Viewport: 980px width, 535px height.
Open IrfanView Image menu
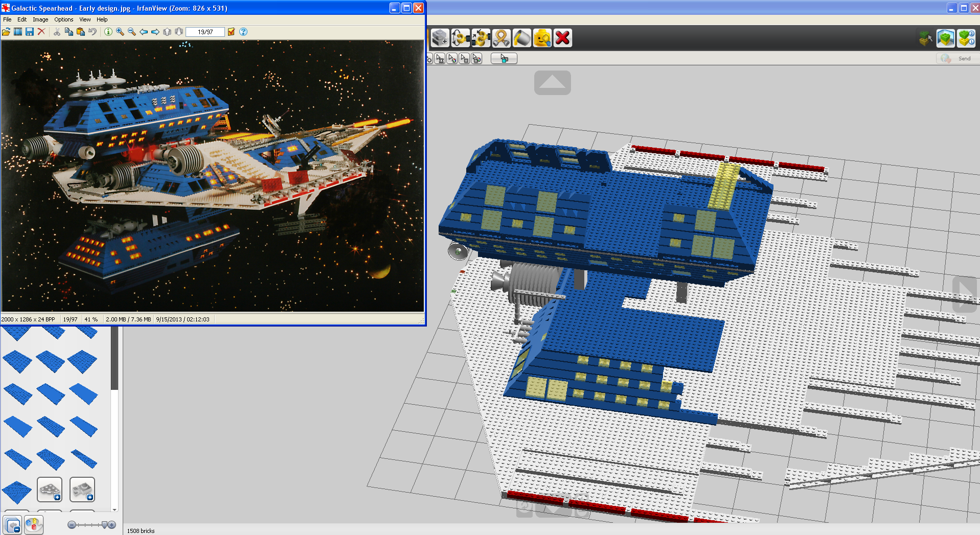tap(40, 19)
